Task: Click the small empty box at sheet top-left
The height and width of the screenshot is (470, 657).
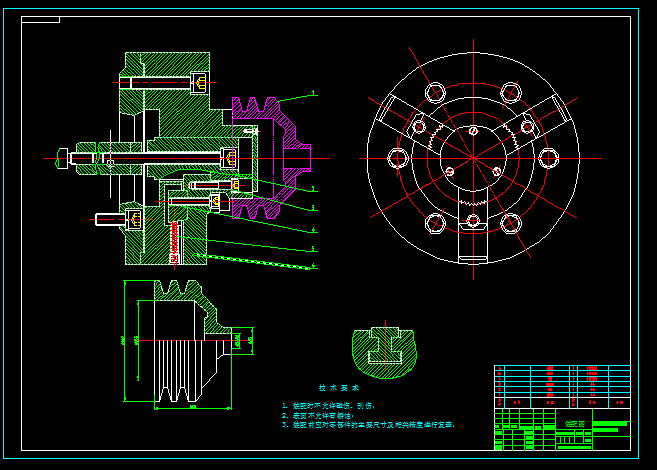Action: [x=41, y=20]
